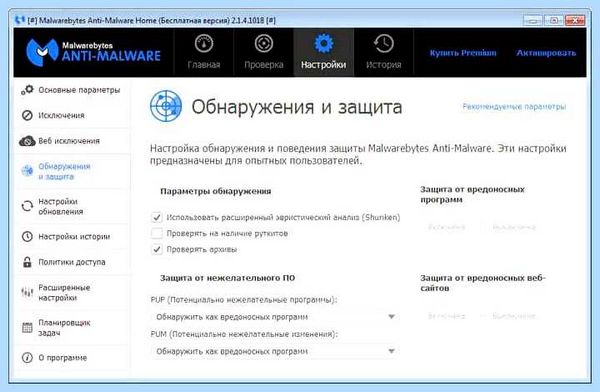Click the gears icon beside Основные параметры
600x392 pixels.
tap(27, 90)
